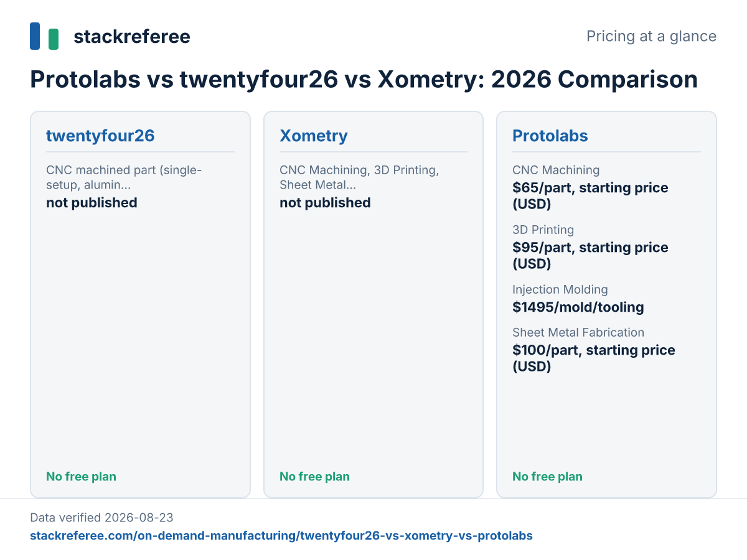This screenshot has height=560, width=747.
Task: Click Xometry's CNC Machining, 3D Printing description
Action: tap(359, 177)
